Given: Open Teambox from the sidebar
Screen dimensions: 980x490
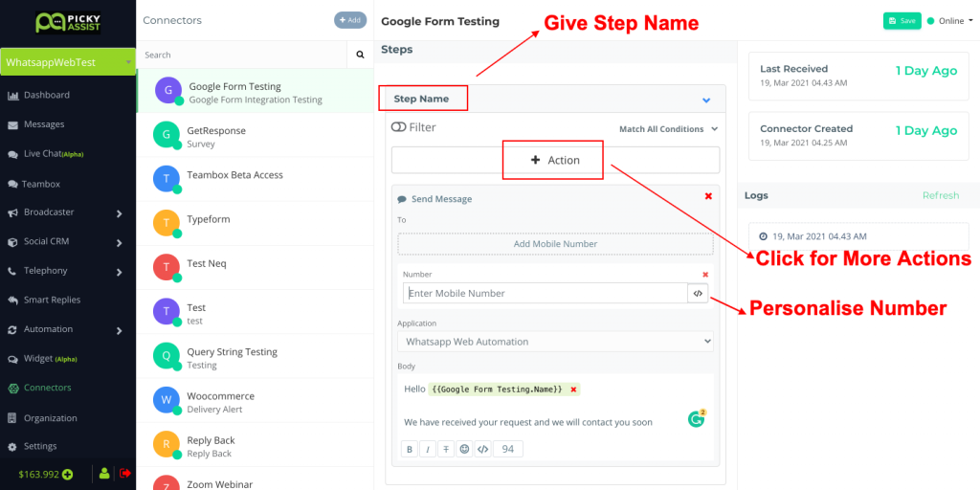Looking at the screenshot, I should [33, 185].
